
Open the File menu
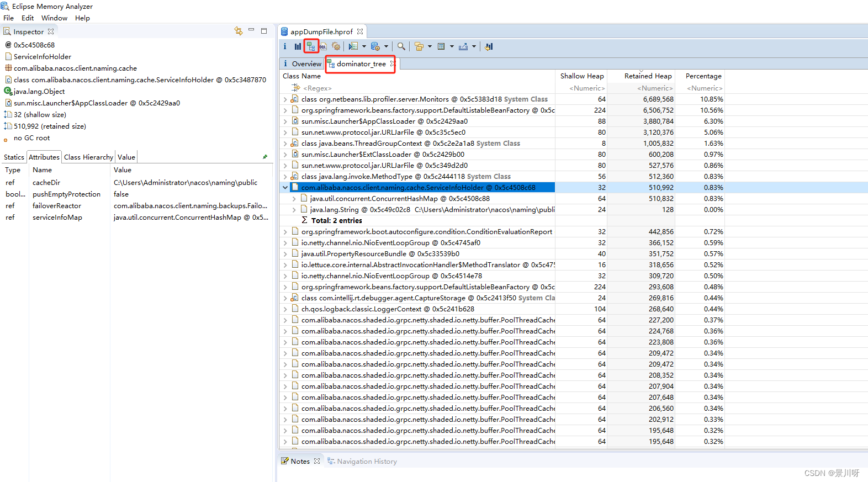(x=8, y=18)
